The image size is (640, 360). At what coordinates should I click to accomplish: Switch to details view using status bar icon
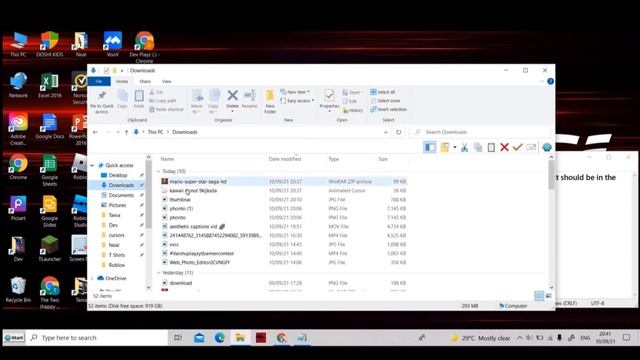point(539,296)
